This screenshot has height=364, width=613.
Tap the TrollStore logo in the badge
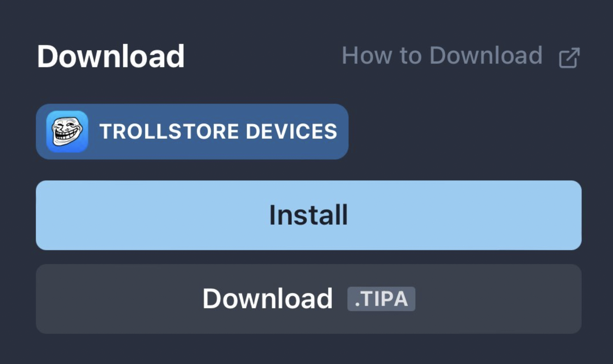click(x=67, y=131)
